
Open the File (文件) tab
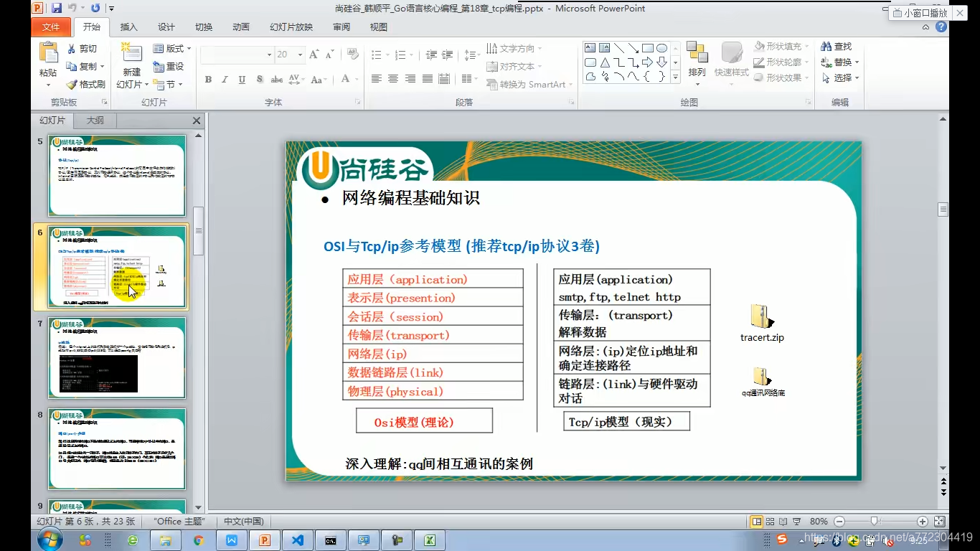click(51, 27)
